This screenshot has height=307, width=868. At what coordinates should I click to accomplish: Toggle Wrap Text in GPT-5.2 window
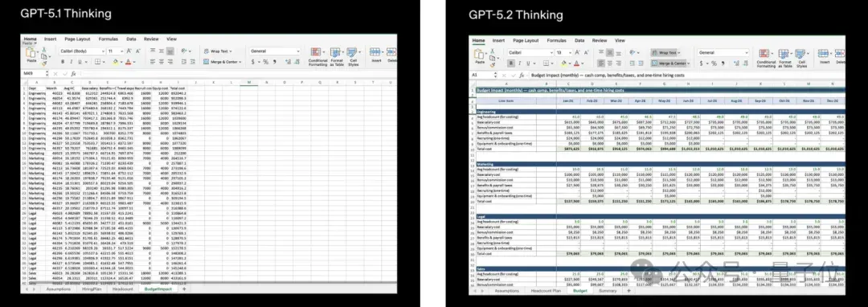(665, 52)
